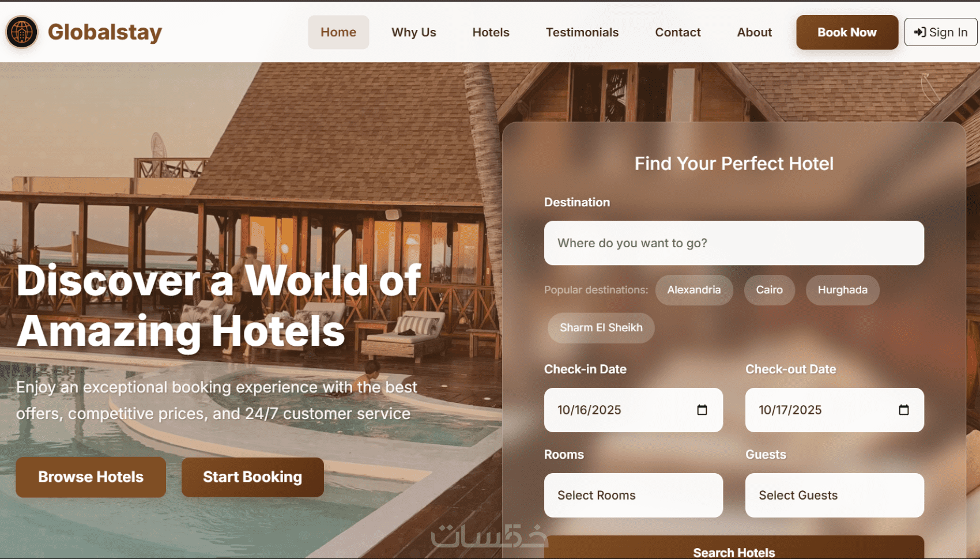Open the About navigation item
The width and height of the screenshot is (980, 559).
pos(755,32)
